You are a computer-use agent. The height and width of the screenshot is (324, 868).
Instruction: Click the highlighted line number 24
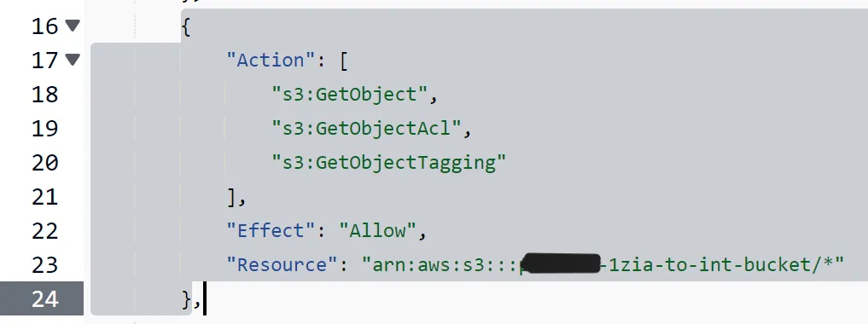point(45,299)
